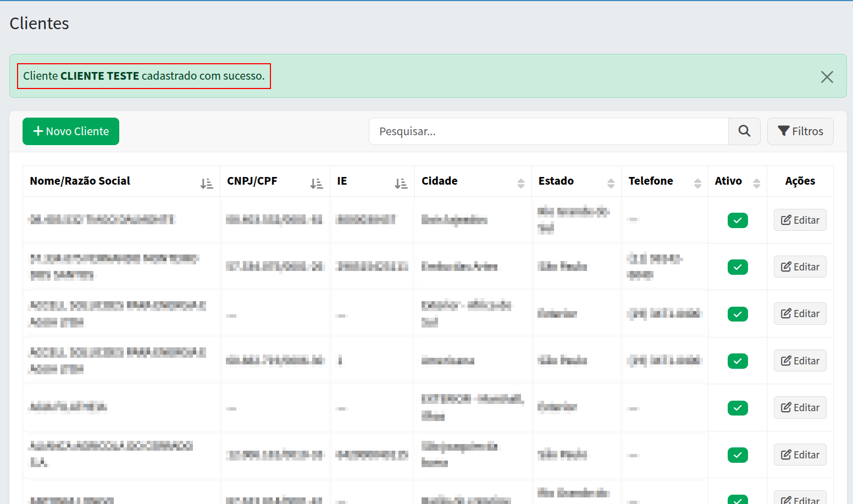853x504 pixels.
Task: Sort by Nome/Razão Social sort icon
Action: click(x=207, y=184)
